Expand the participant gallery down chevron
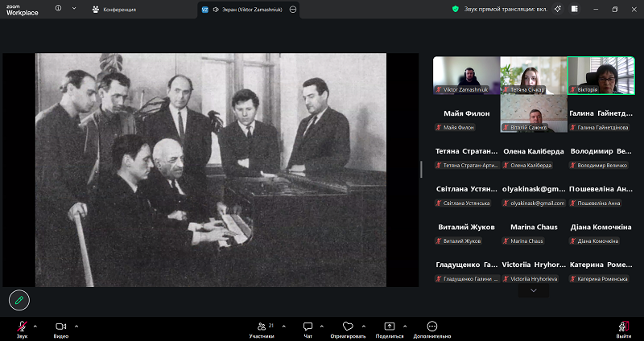This screenshot has width=644, height=341. (x=533, y=291)
